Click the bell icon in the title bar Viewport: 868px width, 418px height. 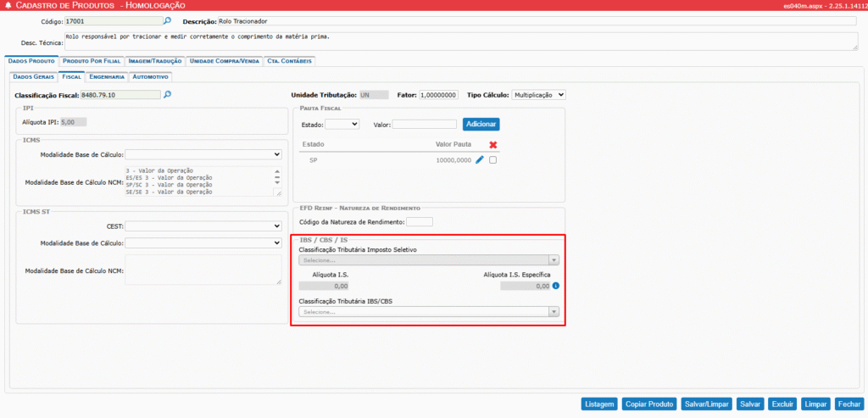point(8,5)
